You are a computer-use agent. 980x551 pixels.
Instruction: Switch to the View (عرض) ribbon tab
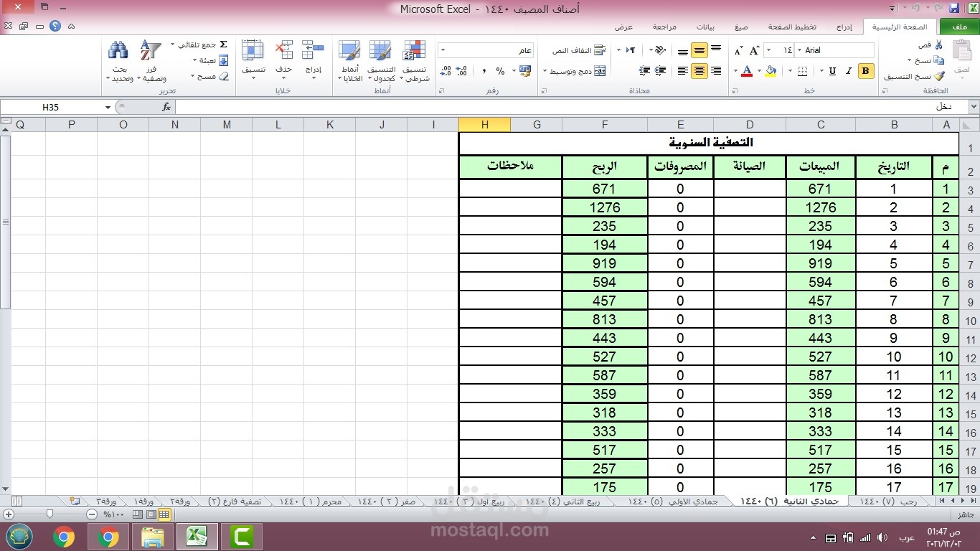[623, 27]
